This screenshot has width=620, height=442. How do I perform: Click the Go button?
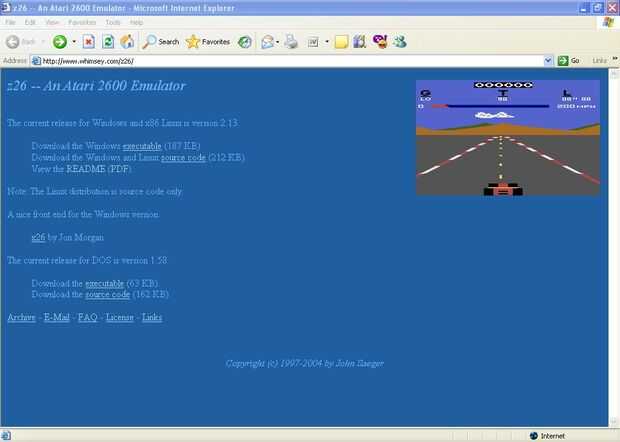pos(569,61)
